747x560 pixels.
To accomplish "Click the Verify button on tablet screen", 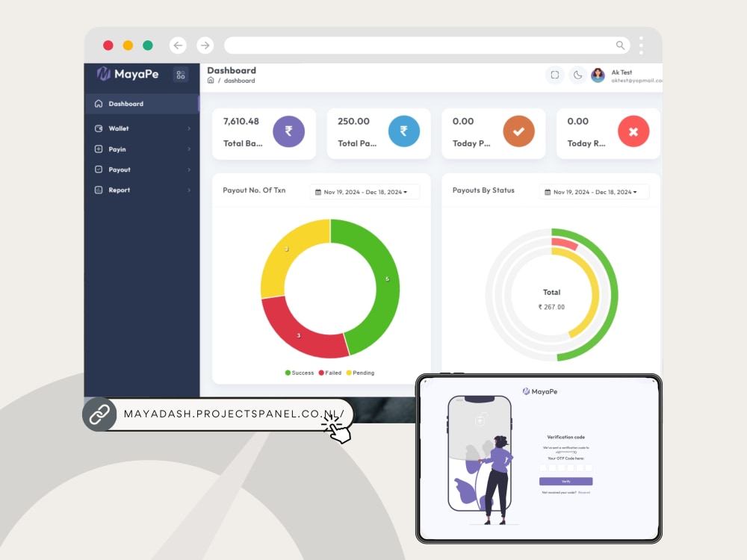I will 566,482.
